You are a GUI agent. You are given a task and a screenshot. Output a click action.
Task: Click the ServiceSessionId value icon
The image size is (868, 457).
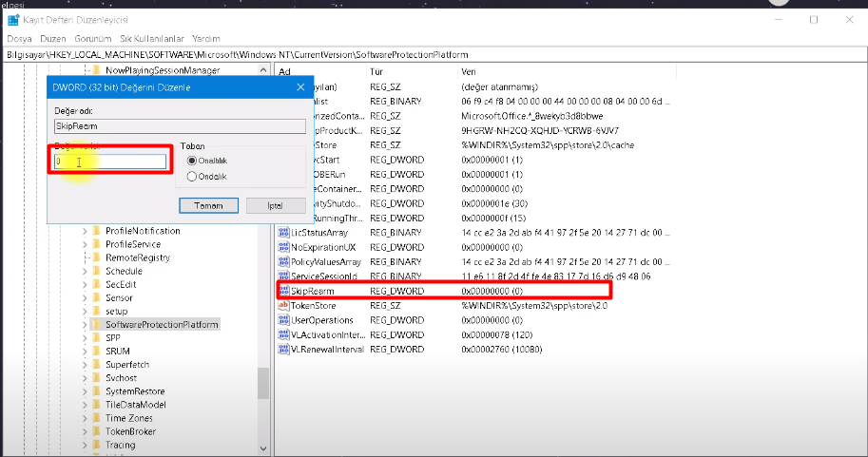tap(283, 276)
